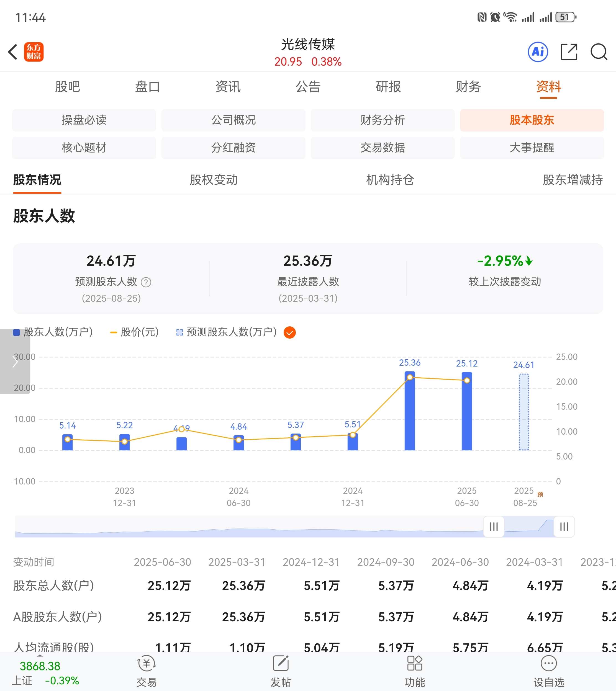Screen dimensions: 616x691
Task: Switch to 股东增减持 sub-tab
Action: [573, 180]
